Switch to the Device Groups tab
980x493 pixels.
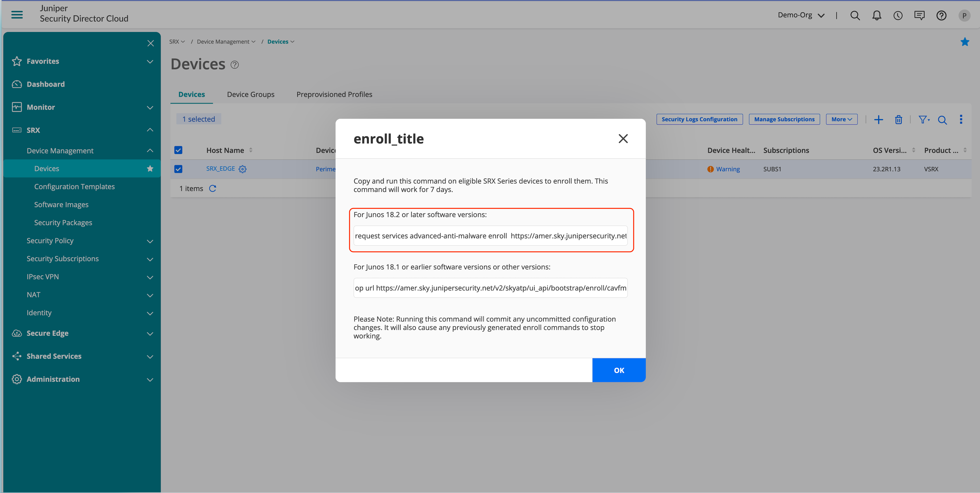click(250, 94)
